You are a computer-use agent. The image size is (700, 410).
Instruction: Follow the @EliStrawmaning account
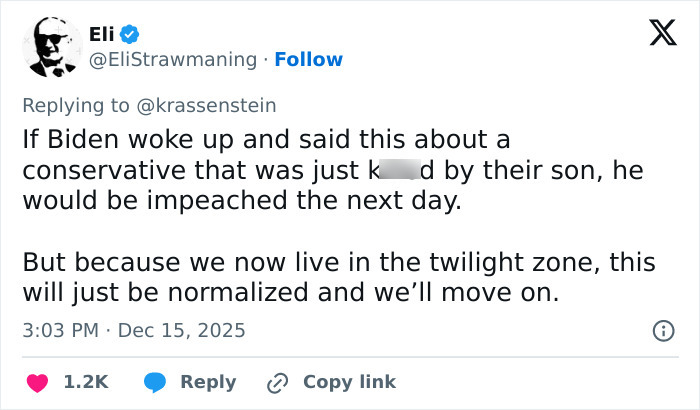308,59
